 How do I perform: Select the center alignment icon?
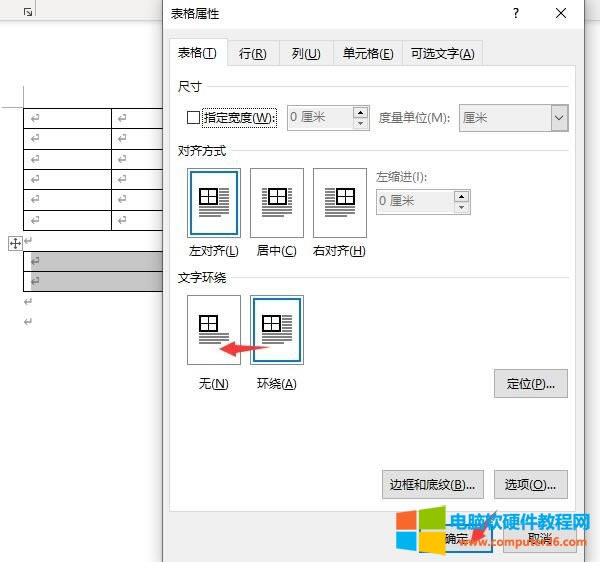276,202
